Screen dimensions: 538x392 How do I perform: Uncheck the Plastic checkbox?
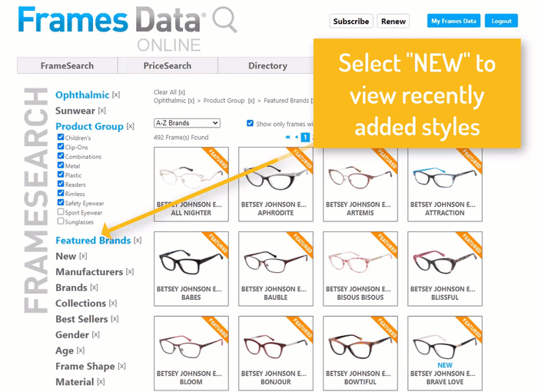pyautogui.click(x=61, y=174)
